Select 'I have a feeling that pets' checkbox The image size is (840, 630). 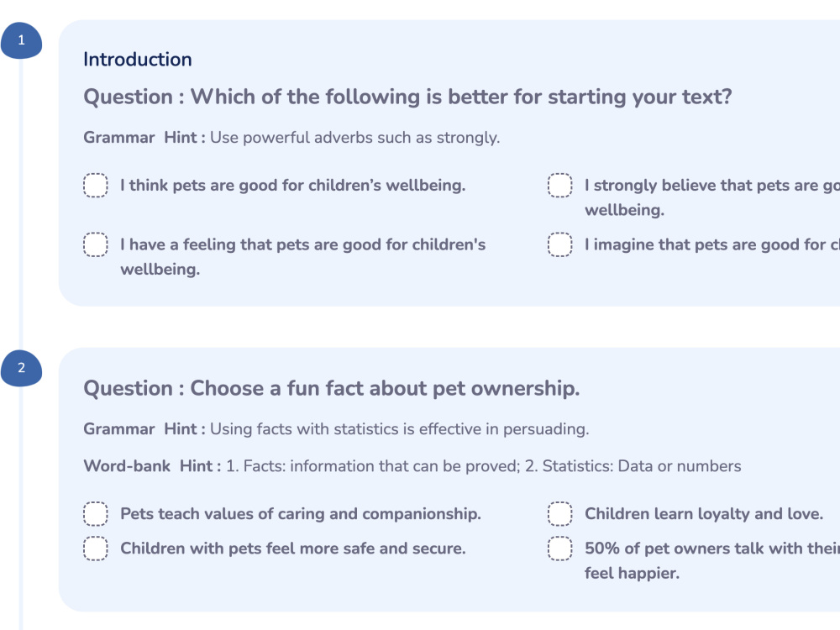(x=96, y=244)
